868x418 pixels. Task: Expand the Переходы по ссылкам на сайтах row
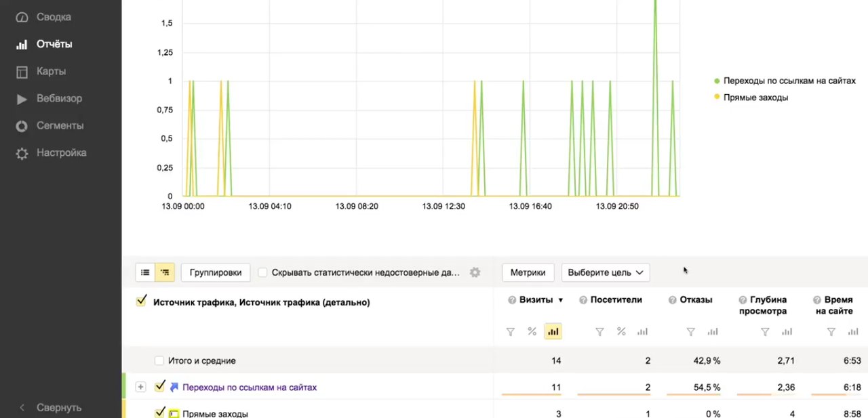(x=141, y=387)
